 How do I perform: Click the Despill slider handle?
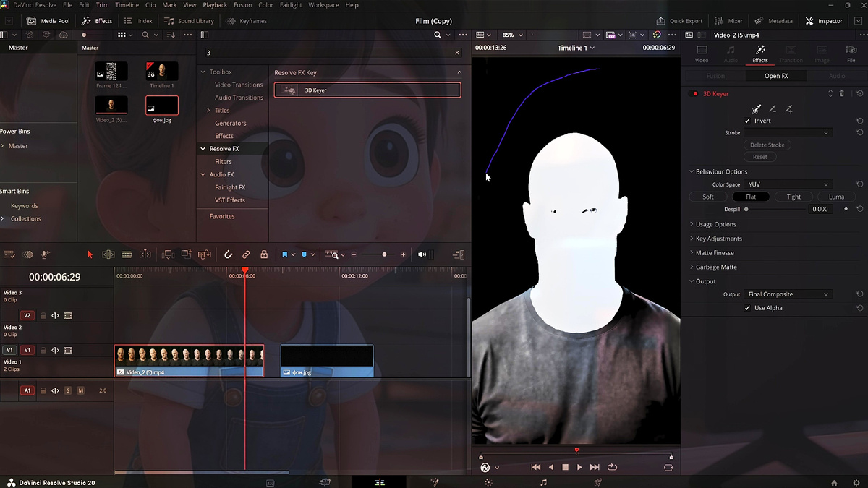click(x=746, y=209)
